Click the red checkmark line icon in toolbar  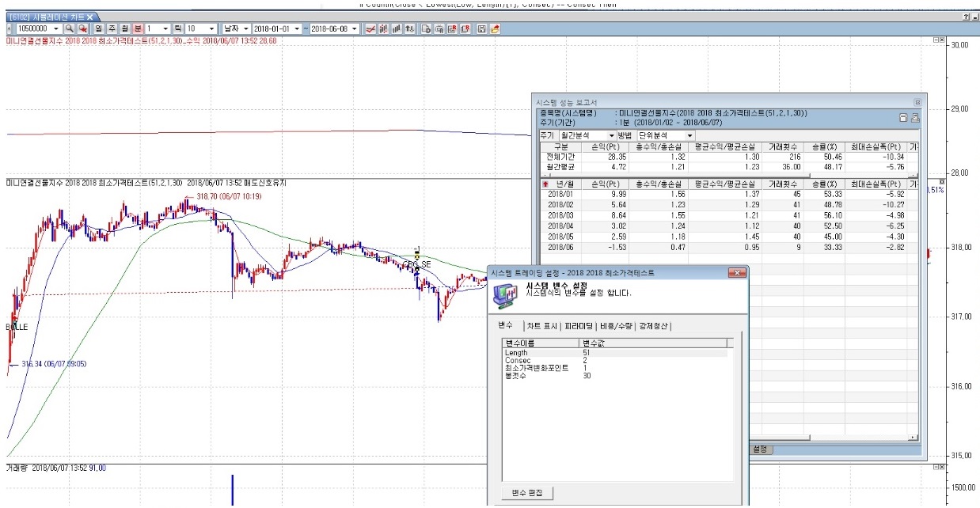(370, 28)
